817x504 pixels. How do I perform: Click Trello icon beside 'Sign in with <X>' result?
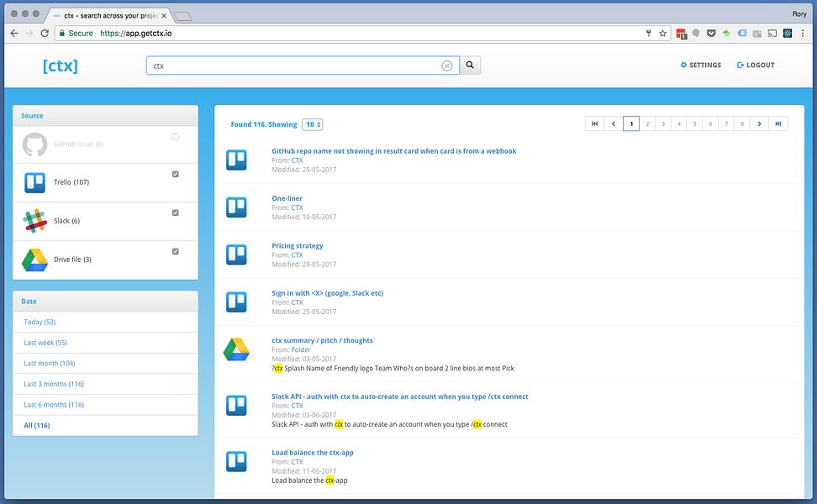click(x=236, y=302)
